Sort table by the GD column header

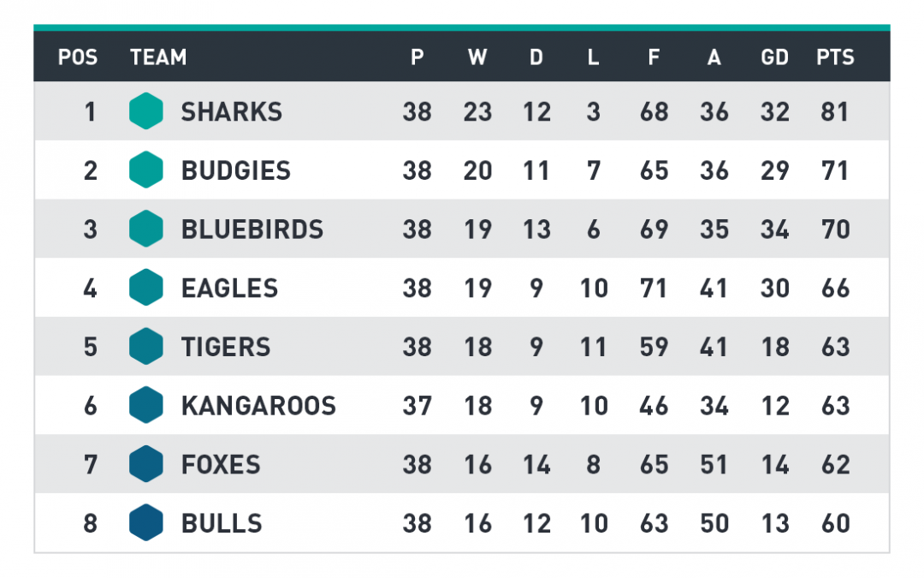click(774, 57)
